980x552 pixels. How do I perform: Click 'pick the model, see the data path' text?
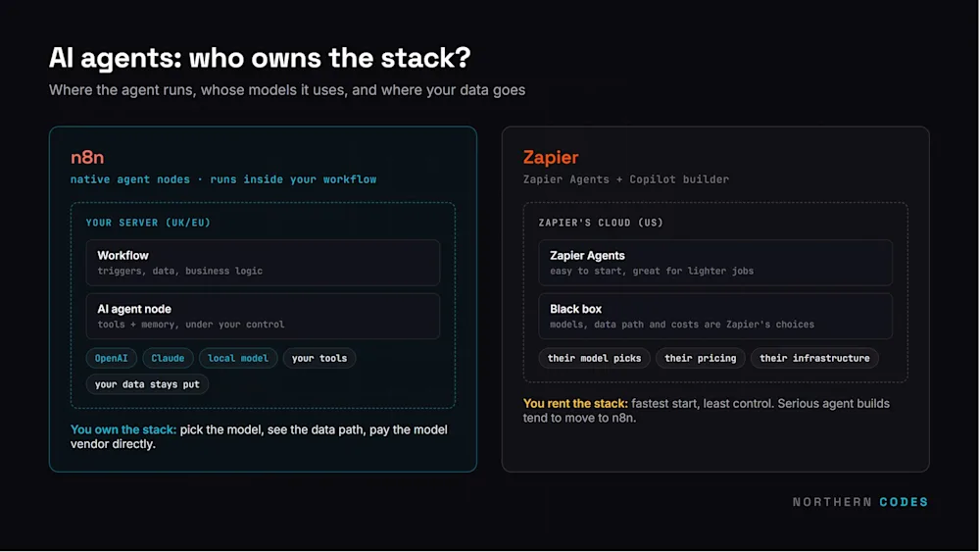pos(272,430)
